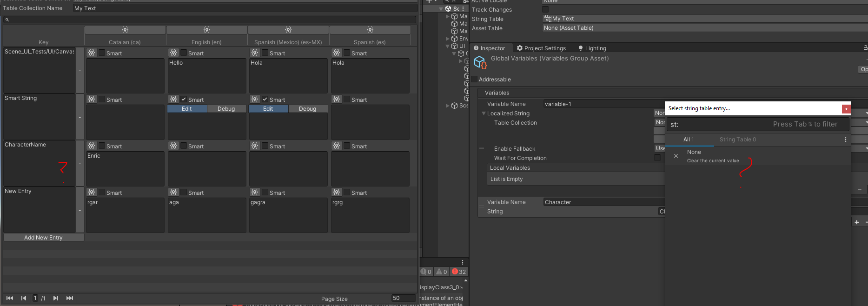Disable Smart for Smart String English entry

point(184,100)
